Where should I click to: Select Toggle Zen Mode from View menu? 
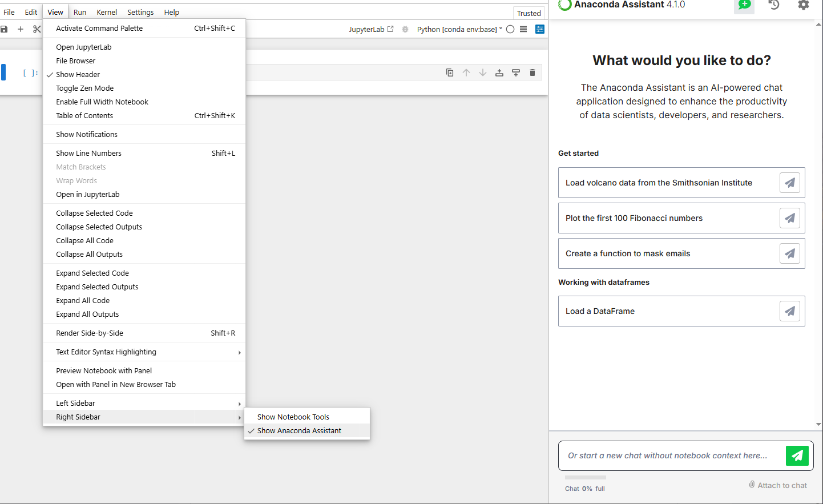pyautogui.click(x=84, y=88)
